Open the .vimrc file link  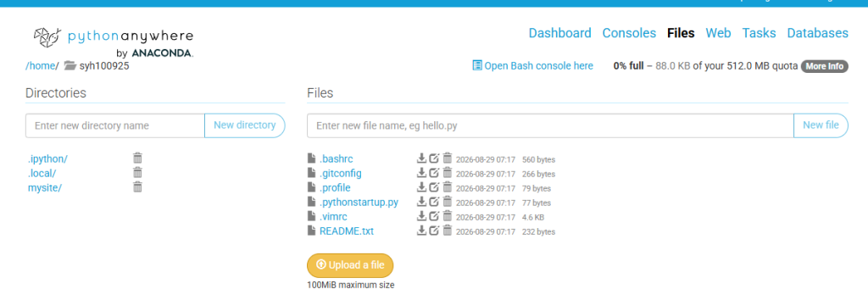[333, 216]
